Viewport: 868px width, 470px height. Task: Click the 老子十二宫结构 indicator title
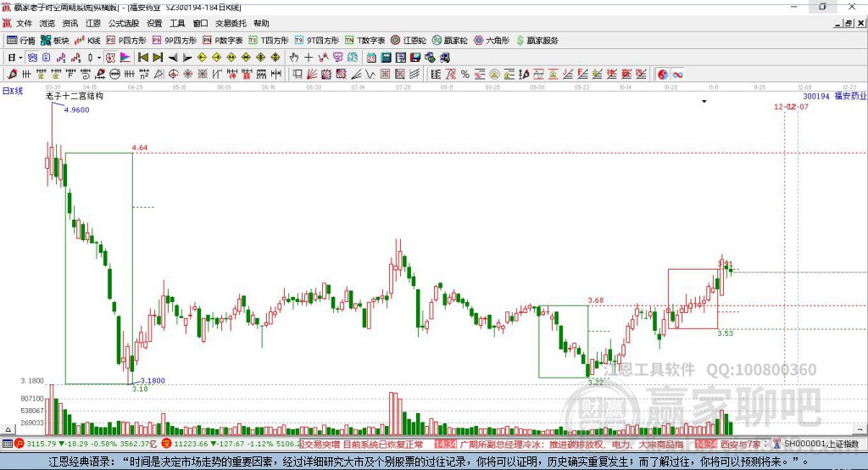pyautogui.click(x=75, y=96)
